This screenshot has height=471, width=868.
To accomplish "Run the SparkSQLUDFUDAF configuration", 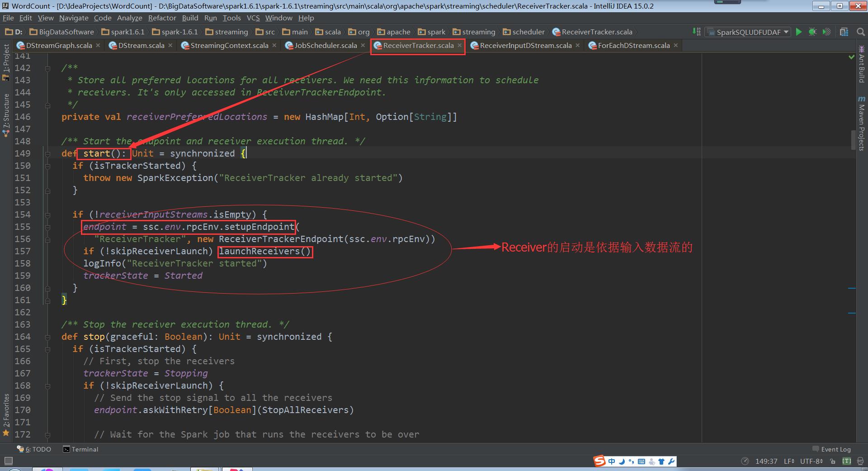I will tap(799, 32).
